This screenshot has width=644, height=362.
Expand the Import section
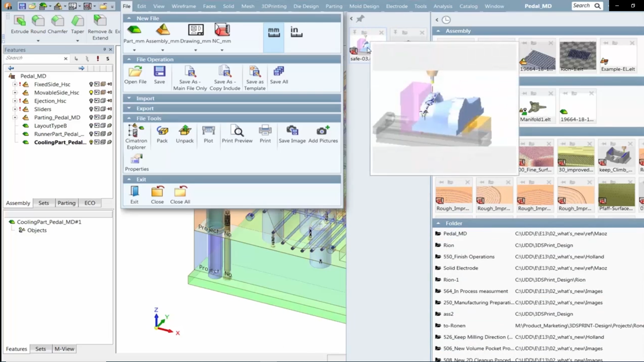click(232, 99)
